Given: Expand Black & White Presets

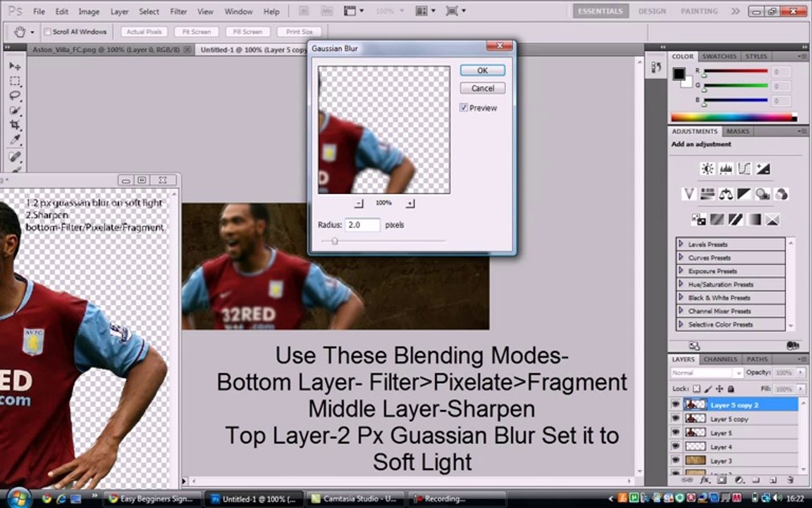Looking at the screenshot, I should (x=681, y=298).
